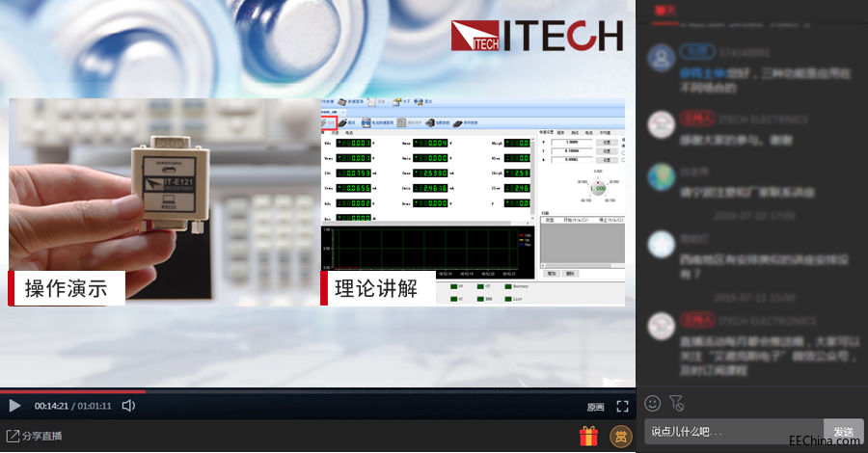Enter fullscreen mode using the fullscreen icon
This screenshot has width=868, height=453.
click(622, 407)
